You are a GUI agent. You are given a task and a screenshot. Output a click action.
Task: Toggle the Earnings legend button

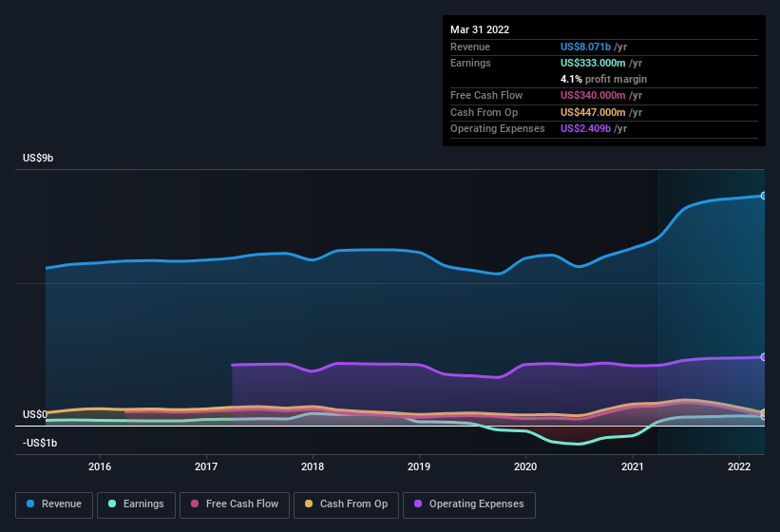tap(136, 504)
